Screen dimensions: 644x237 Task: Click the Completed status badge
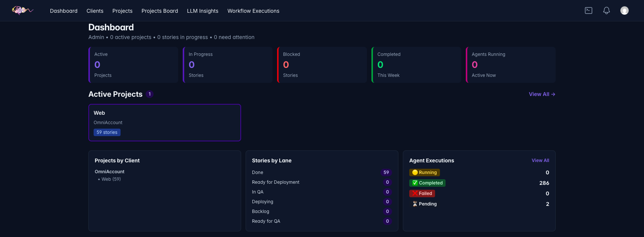point(427,183)
